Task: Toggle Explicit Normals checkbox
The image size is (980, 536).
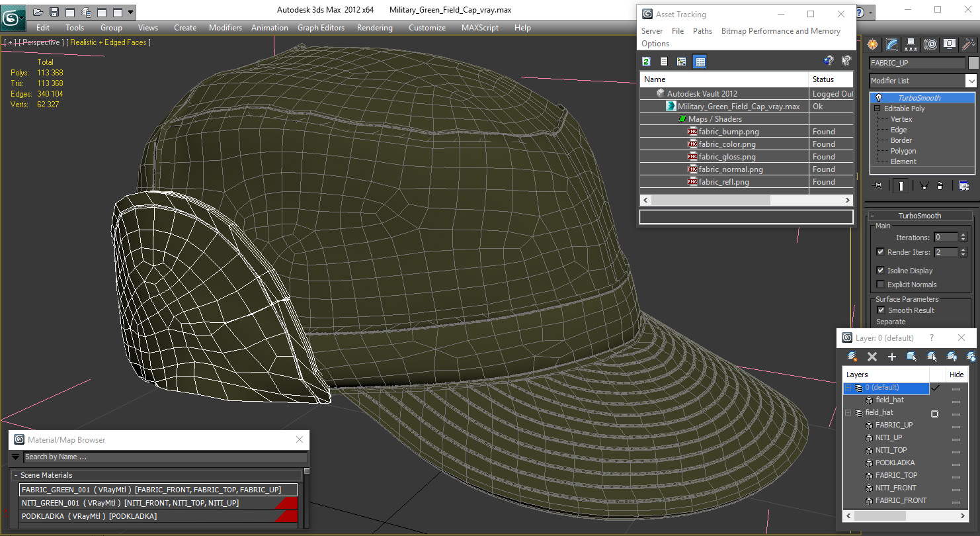Action: [x=880, y=285]
